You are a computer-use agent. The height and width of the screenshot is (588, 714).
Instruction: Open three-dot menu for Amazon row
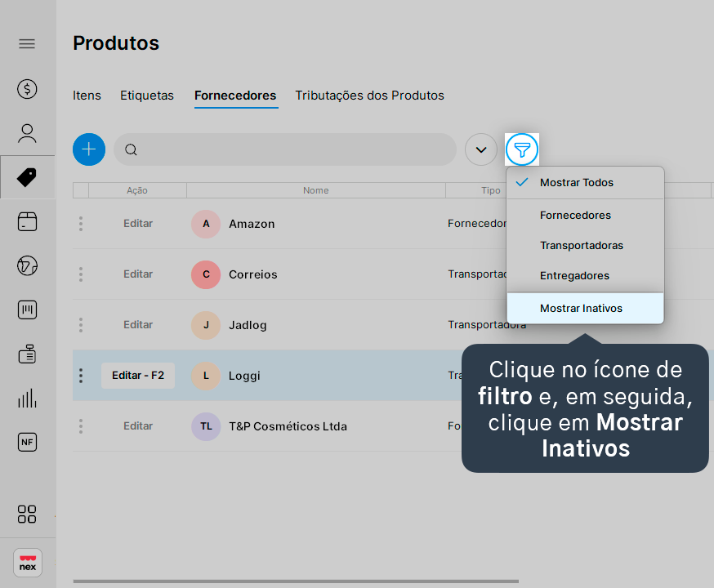tap(81, 224)
